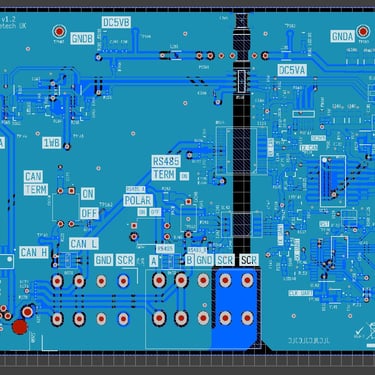Viewport: 375px width, 375px height.
Task: Click the 1WB label
Action: click(x=52, y=143)
